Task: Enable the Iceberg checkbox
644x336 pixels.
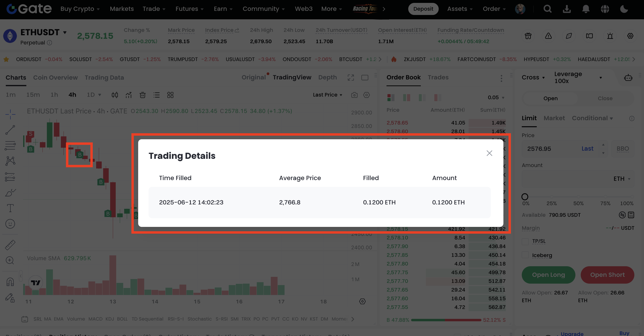Action: point(525,255)
